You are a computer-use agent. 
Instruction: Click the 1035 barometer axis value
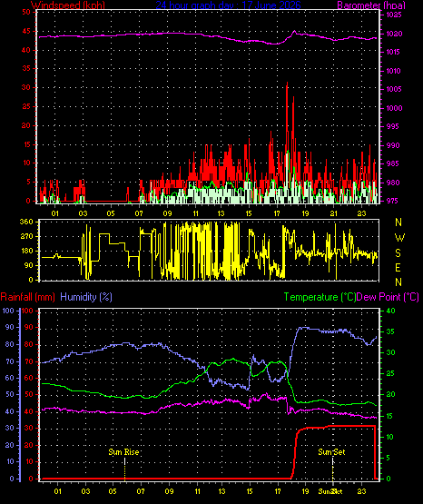point(393,15)
